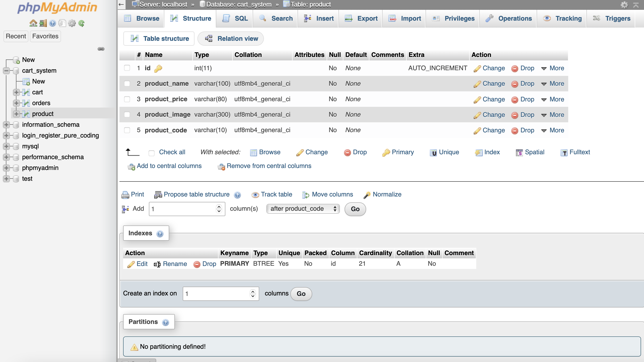Tick the checkbox for the id column

coord(127,68)
